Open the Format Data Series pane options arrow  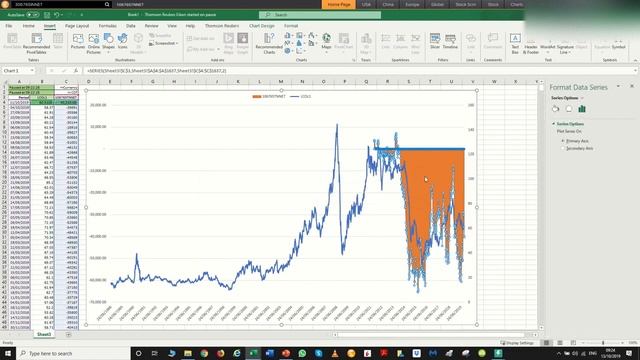click(618, 87)
